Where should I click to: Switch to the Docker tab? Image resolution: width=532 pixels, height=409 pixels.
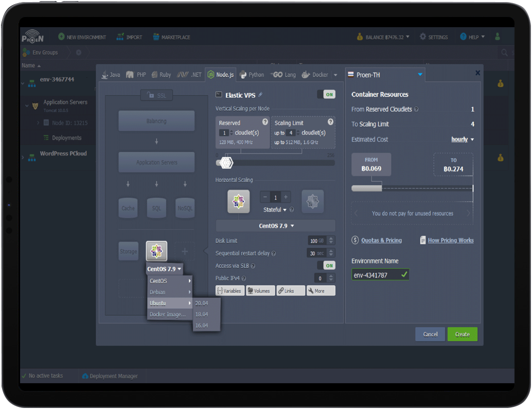coord(314,75)
